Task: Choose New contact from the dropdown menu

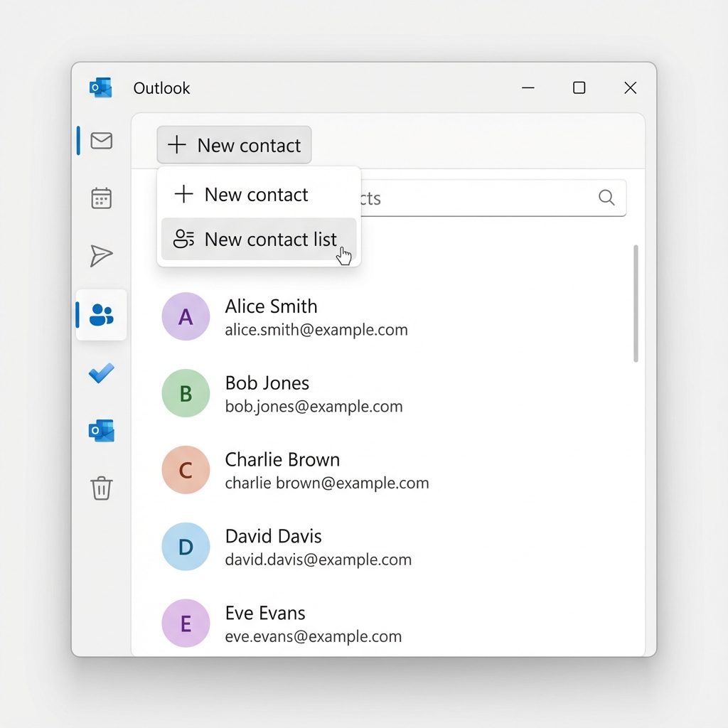Action: 259,195
